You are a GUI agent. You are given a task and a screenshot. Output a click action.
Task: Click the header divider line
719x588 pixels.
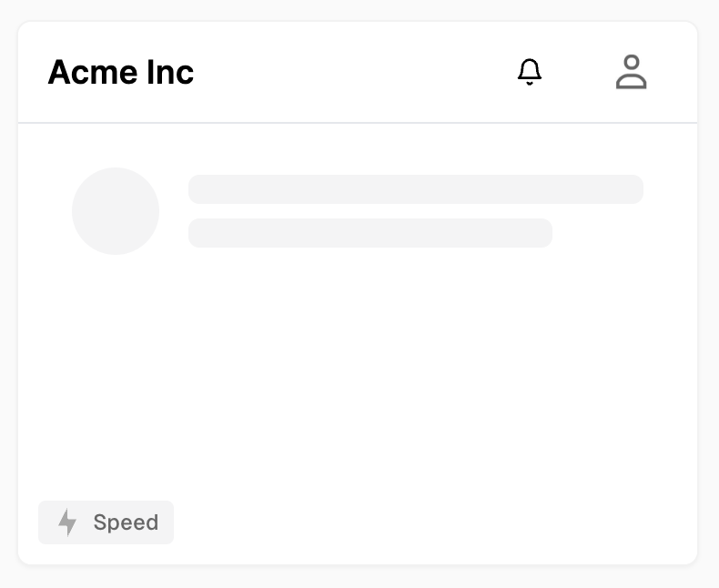click(358, 123)
